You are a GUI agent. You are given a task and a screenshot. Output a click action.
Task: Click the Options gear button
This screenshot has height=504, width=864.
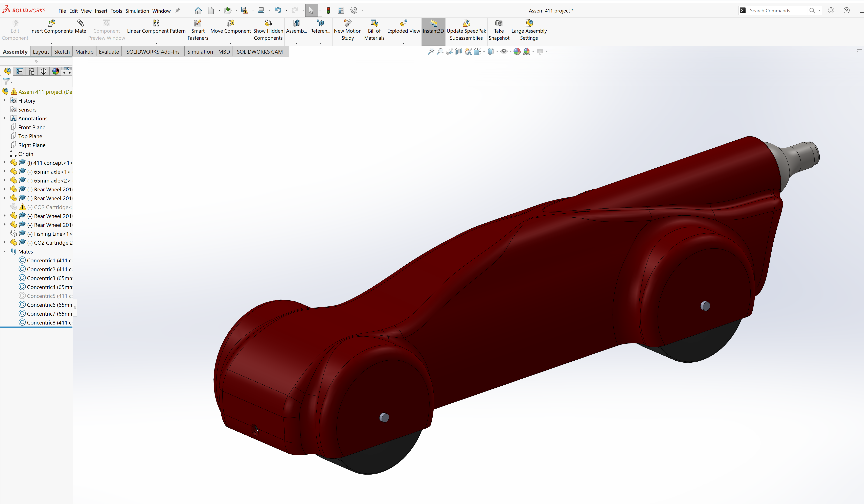click(354, 11)
